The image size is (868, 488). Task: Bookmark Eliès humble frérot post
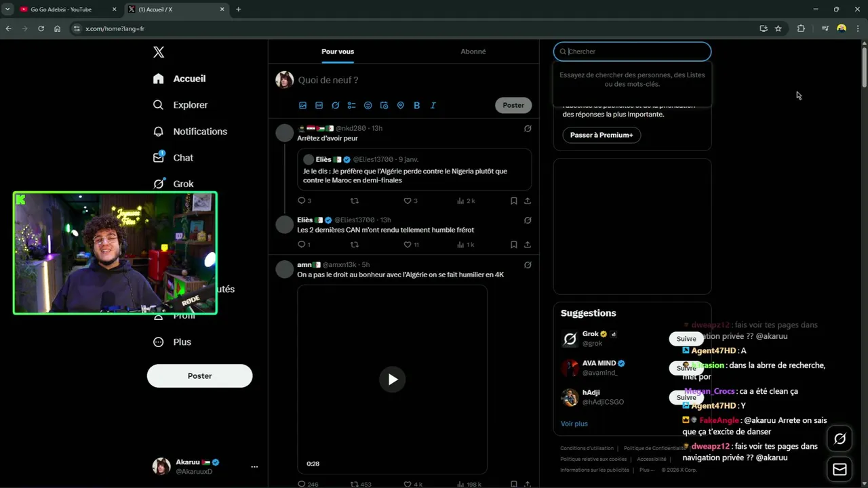click(x=514, y=245)
